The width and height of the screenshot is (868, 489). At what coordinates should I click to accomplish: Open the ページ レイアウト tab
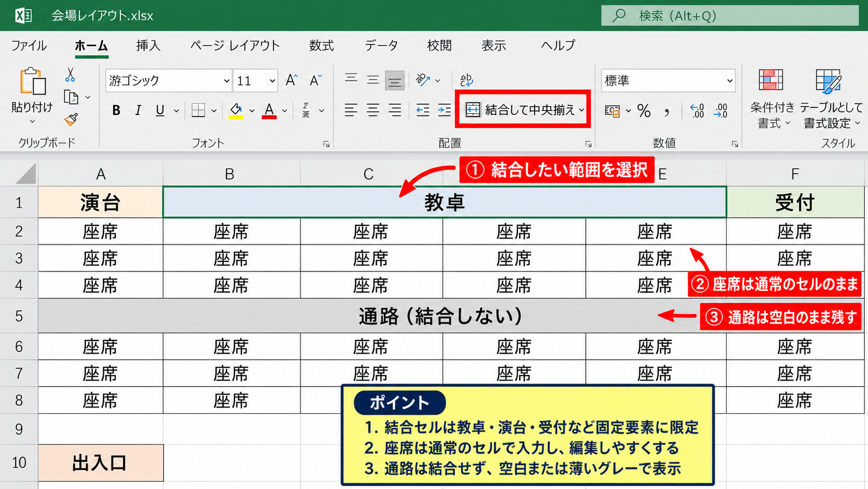[x=235, y=46]
